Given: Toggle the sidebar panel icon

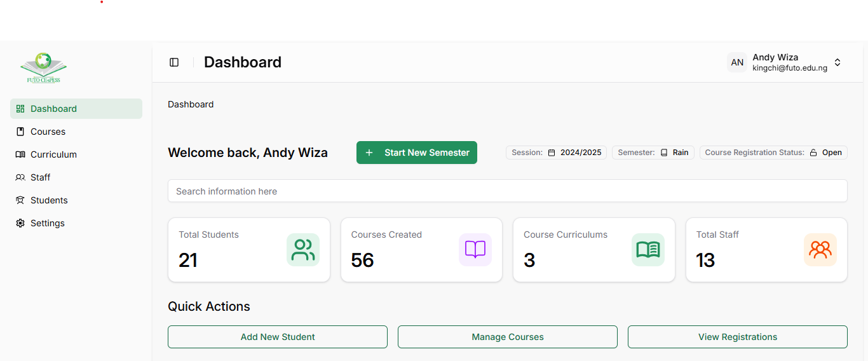Looking at the screenshot, I should (x=174, y=62).
